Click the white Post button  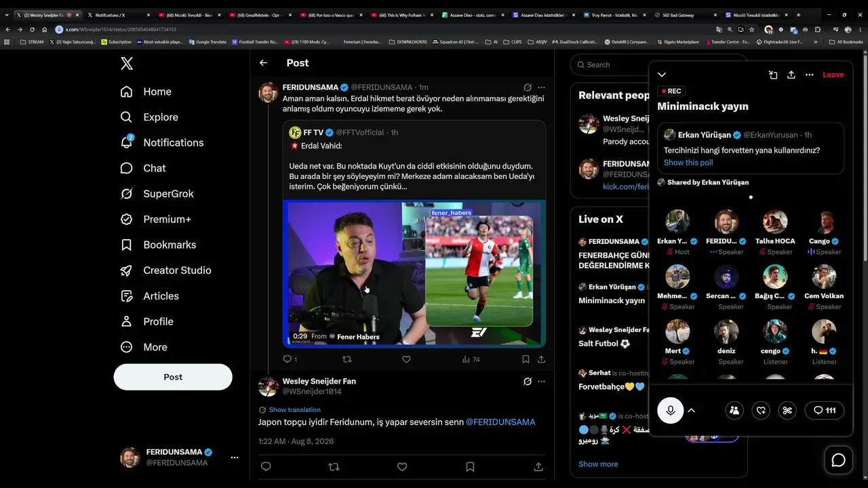pyautogui.click(x=173, y=377)
